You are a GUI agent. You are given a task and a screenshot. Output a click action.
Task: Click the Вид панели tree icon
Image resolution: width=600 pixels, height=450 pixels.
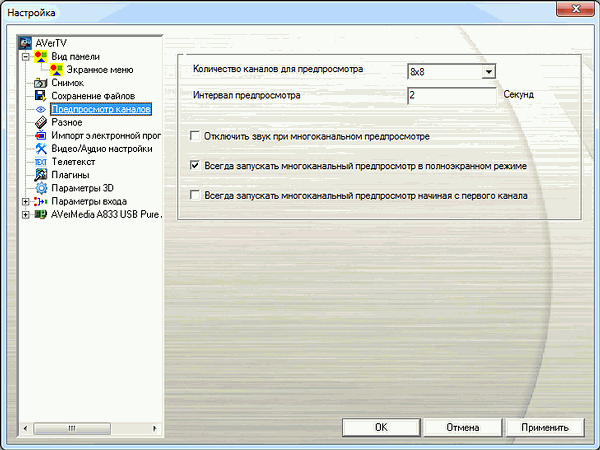click(x=41, y=56)
